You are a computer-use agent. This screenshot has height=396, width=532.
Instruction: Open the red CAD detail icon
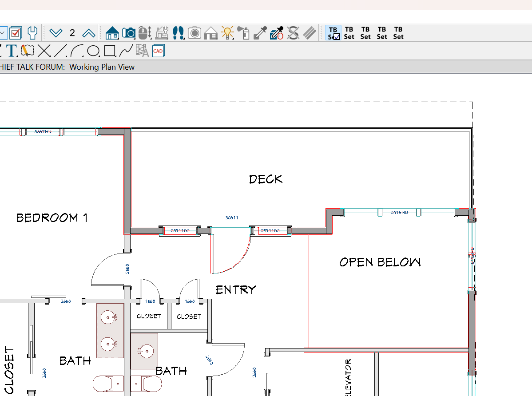(158, 51)
